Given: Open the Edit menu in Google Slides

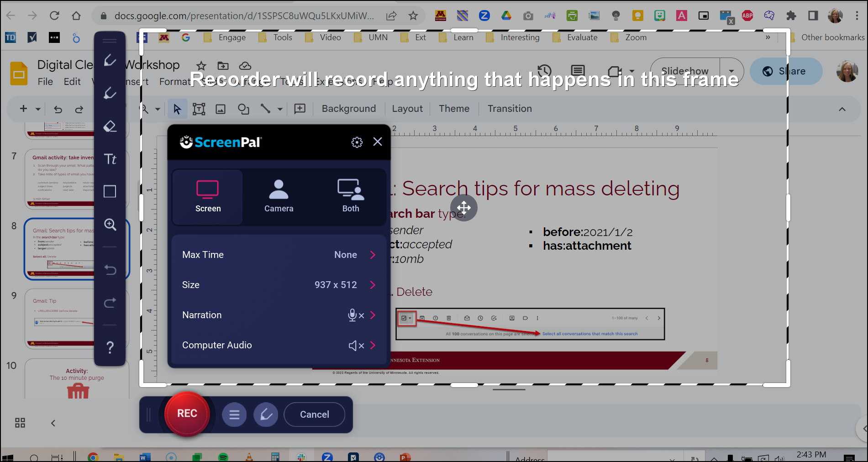Looking at the screenshot, I should pos(72,82).
